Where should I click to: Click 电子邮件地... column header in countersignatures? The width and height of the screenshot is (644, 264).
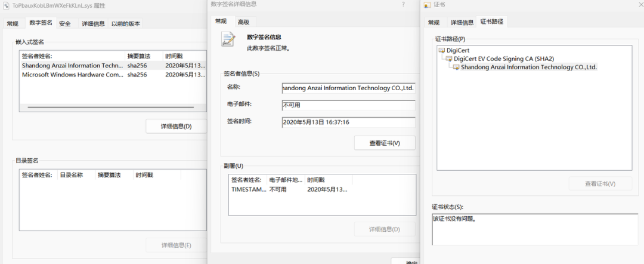286,180
